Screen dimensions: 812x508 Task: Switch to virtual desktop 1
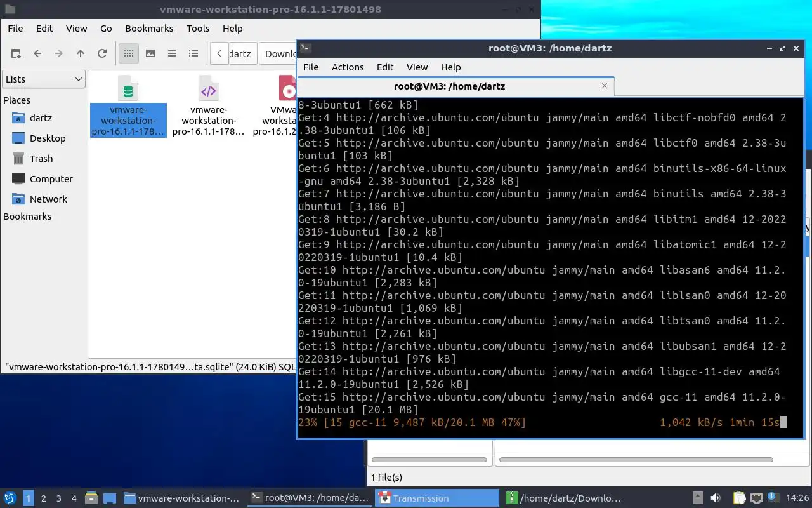[x=29, y=498]
